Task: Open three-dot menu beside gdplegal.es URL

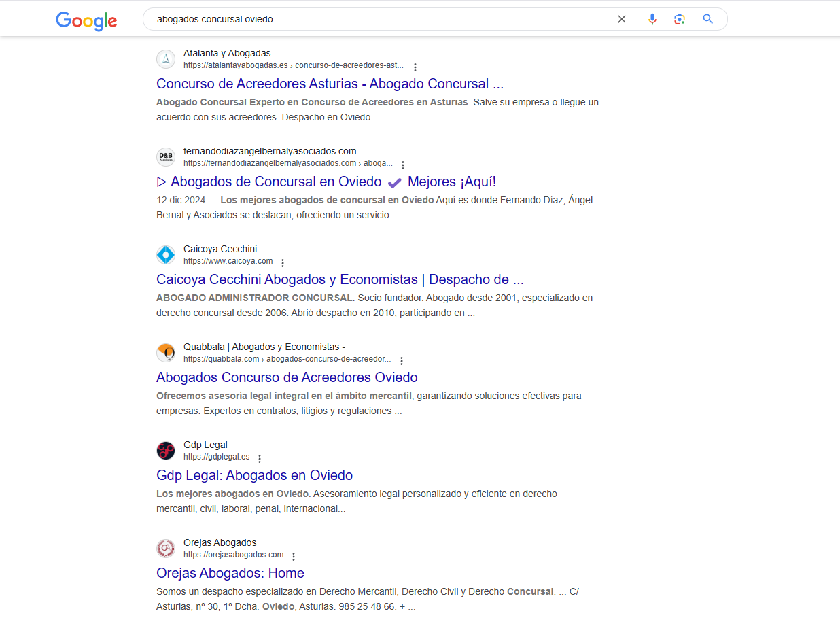Action: pyautogui.click(x=259, y=459)
